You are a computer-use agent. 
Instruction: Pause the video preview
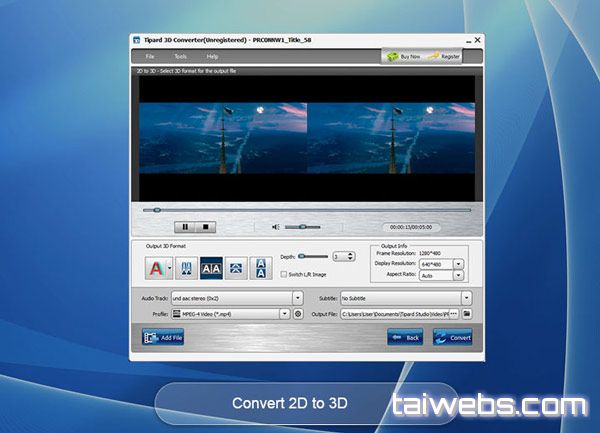[x=185, y=227]
